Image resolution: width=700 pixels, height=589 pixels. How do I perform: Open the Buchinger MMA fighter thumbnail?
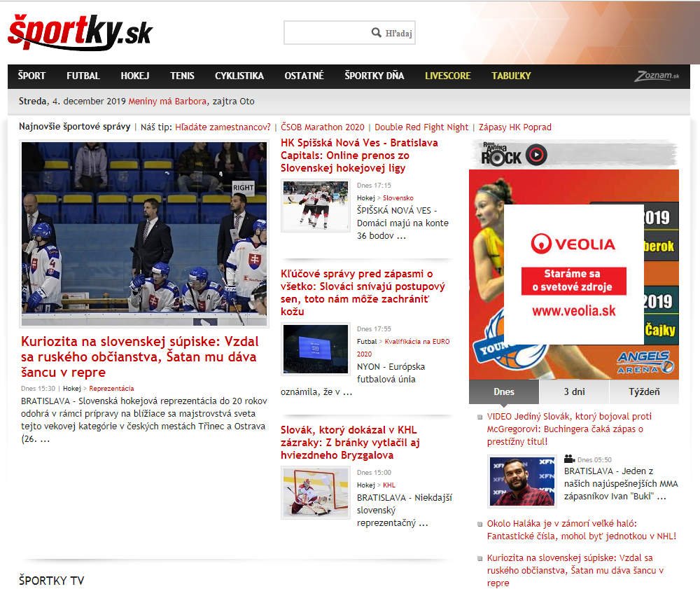tap(521, 480)
